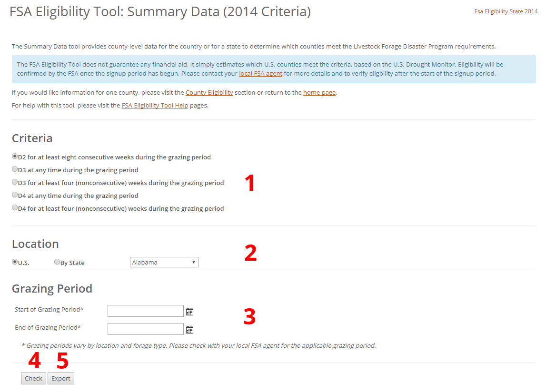Choose the U.S. location option
546x392 pixels.
coord(15,261)
